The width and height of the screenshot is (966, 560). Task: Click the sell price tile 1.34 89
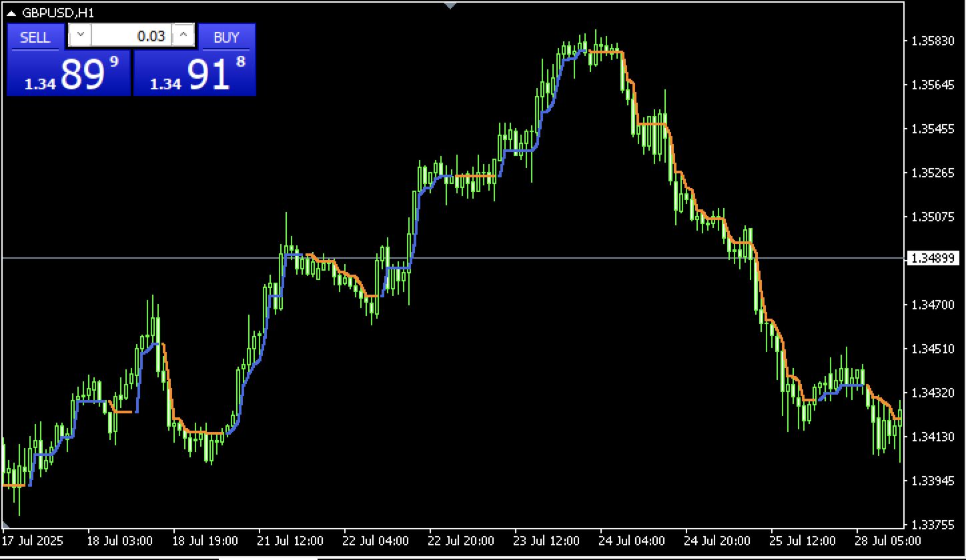[69, 73]
